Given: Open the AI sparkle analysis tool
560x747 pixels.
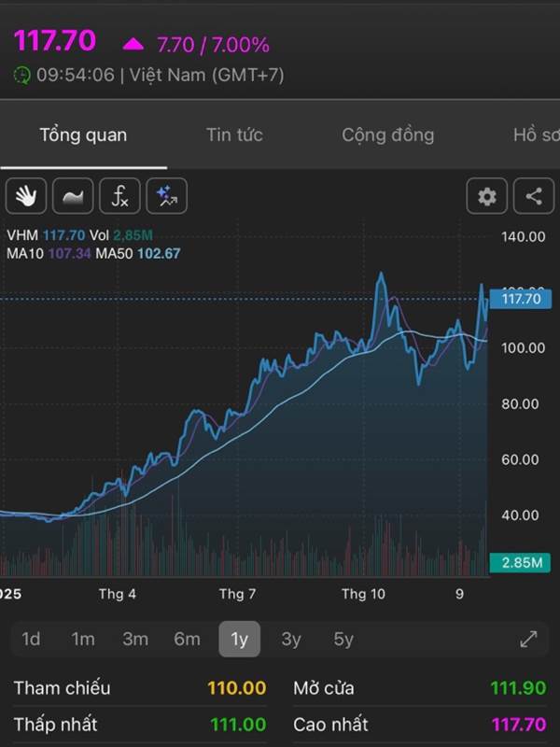Looking at the screenshot, I should point(166,196).
